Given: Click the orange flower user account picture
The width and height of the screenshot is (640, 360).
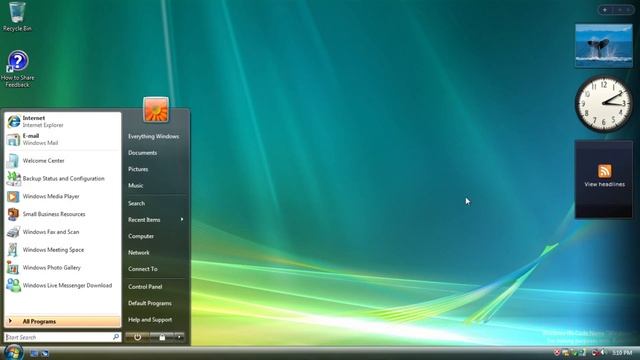Looking at the screenshot, I should [x=156, y=109].
